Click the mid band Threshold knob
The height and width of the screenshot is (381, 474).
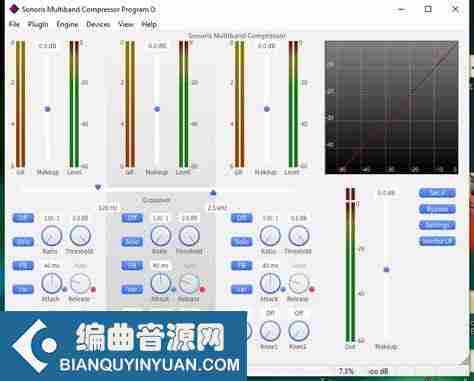coord(189,236)
